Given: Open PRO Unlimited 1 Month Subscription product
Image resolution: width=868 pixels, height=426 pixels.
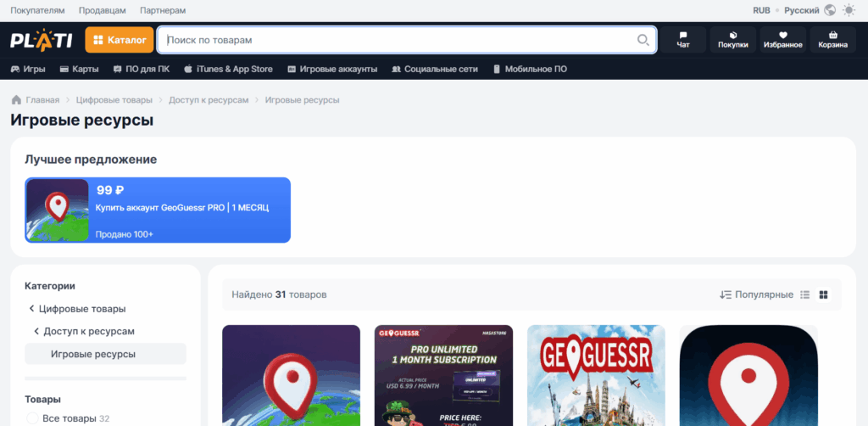Looking at the screenshot, I should point(443,375).
